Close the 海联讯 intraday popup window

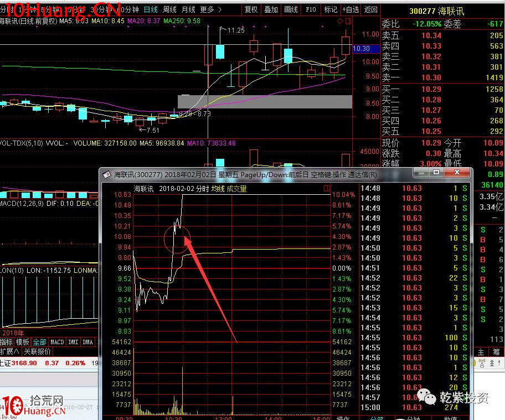pyautogui.click(x=457, y=173)
